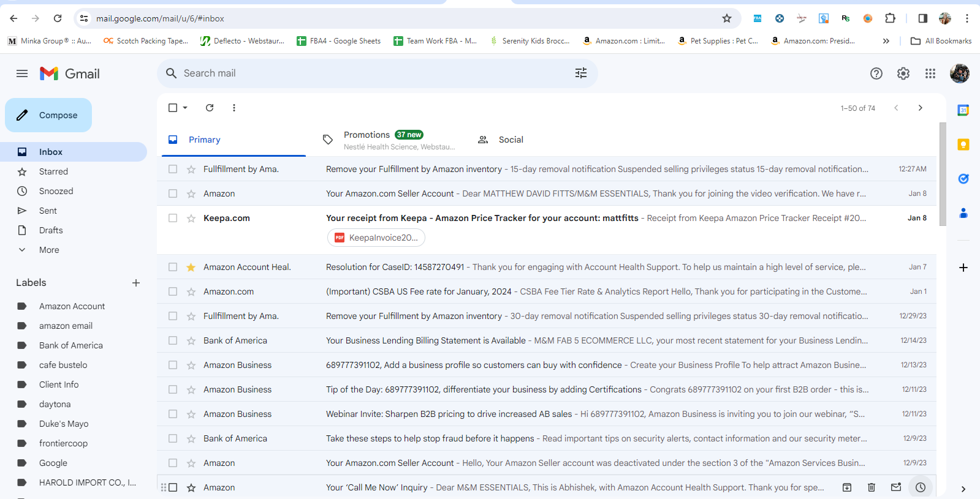
Task: Select Bank of America Lending Statement checkbox
Action: 173,340
